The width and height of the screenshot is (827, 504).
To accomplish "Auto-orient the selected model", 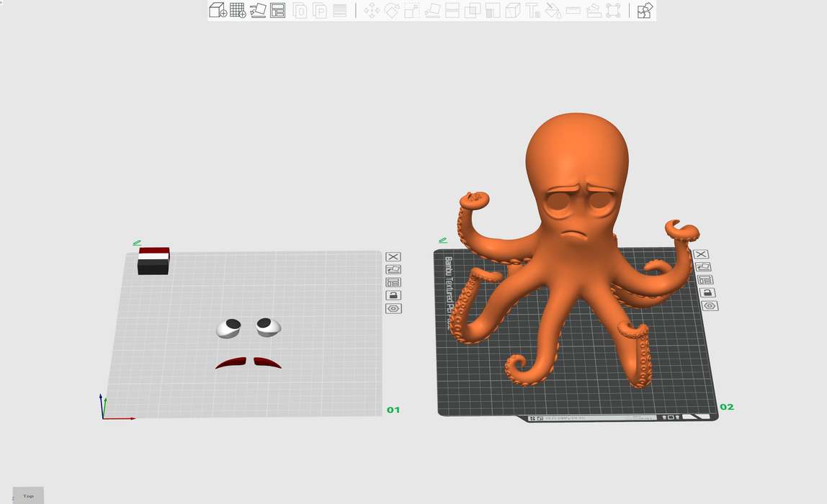I will point(257,10).
